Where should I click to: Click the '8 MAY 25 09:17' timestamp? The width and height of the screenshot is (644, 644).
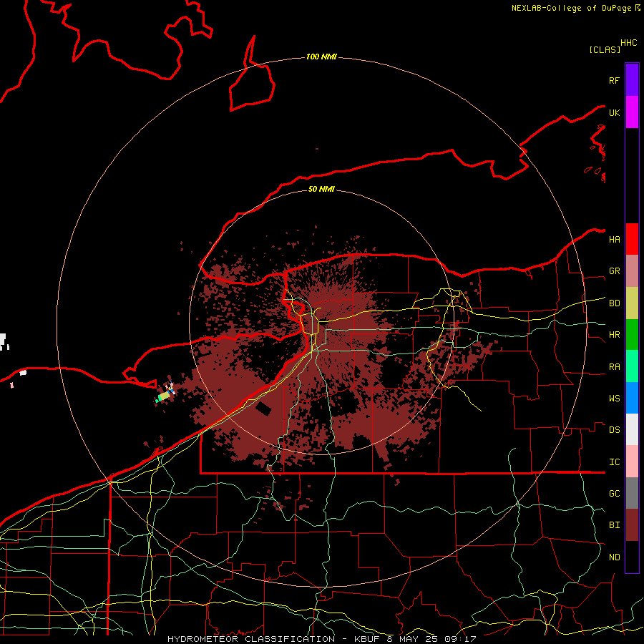[x=431, y=639]
